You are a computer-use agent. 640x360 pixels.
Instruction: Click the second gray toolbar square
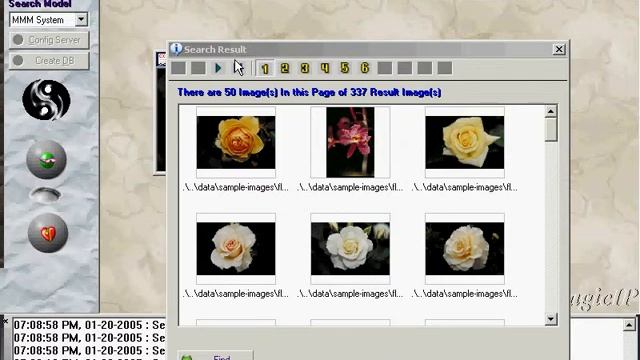tap(198, 68)
